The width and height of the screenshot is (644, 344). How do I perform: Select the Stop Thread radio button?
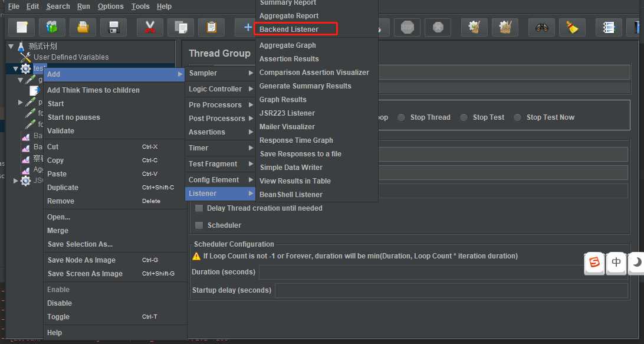401,117
